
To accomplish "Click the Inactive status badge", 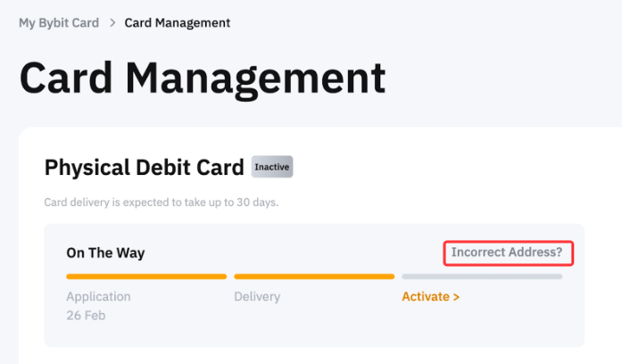I will pyautogui.click(x=272, y=167).
